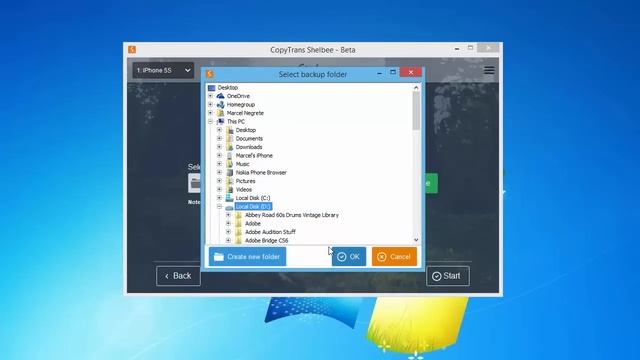Click the CopyTrans Shelbee logo icon in main title bar
Screen dimensions: 640x360
pos(132,49)
